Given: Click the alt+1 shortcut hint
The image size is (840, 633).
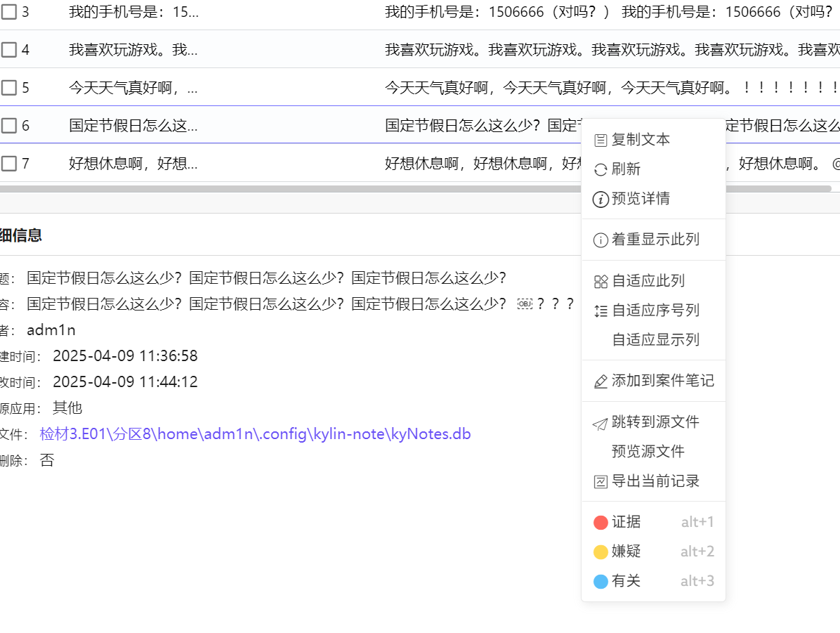Looking at the screenshot, I should [x=697, y=523].
